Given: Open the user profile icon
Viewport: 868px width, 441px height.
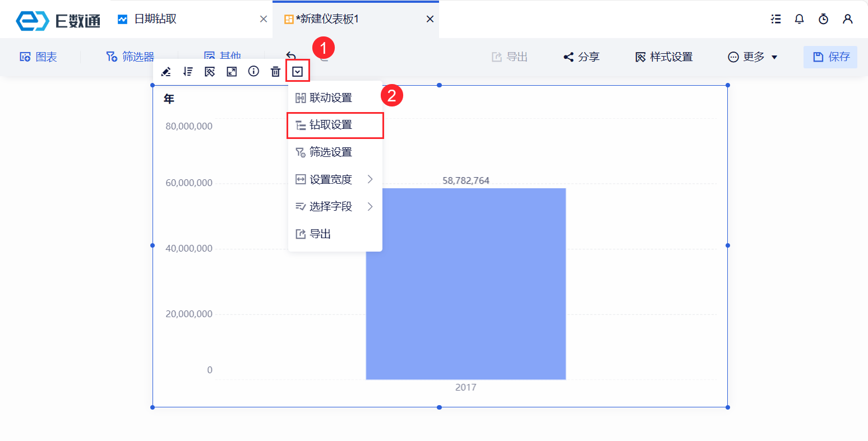Looking at the screenshot, I should 847,19.
